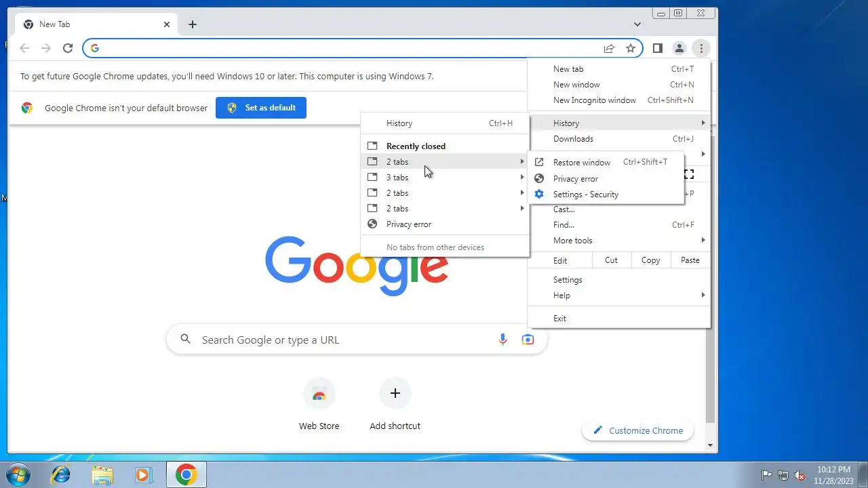Open Settings from the Chrome menu
This screenshot has height=488, width=868.
(x=619, y=280)
